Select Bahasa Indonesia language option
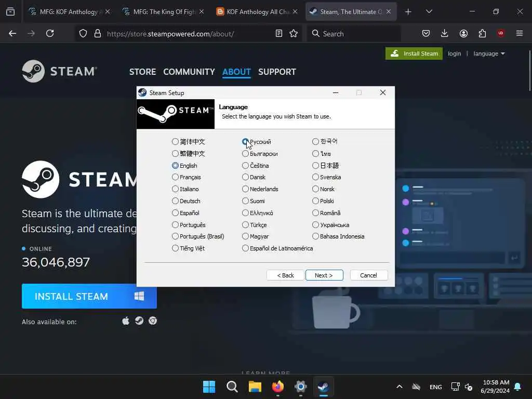532x399 pixels. [315, 236]
